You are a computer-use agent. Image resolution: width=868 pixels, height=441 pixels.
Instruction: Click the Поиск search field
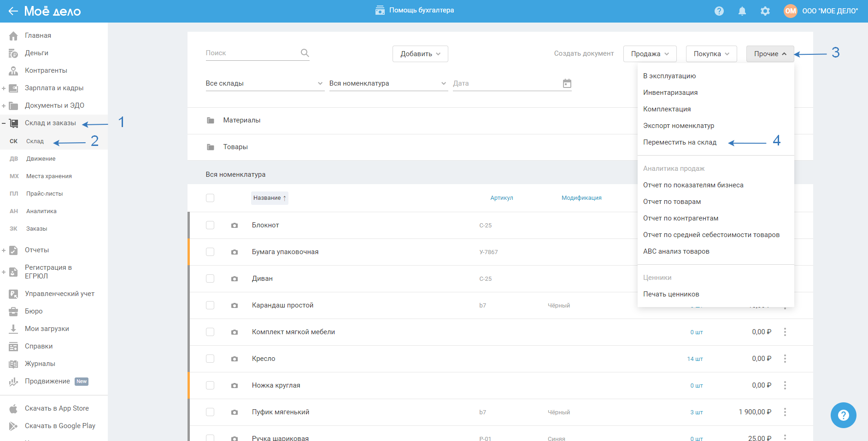point(251,53)
